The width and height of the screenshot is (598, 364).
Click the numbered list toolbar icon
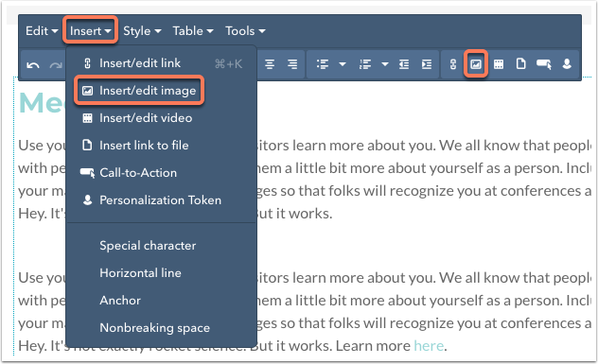[365, 64]
